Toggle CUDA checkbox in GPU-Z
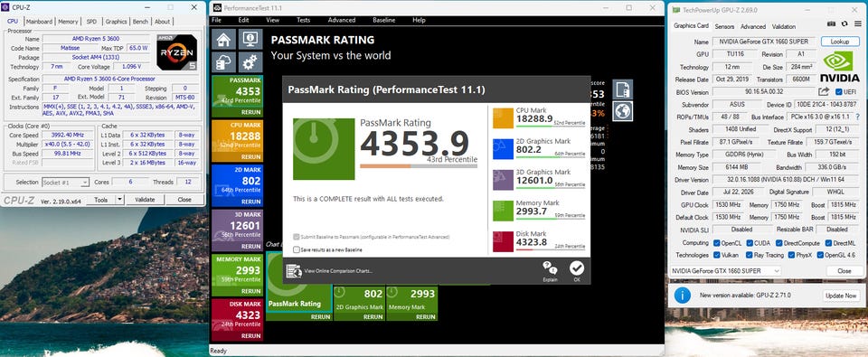The width and height of the screenshot is (868, 357). click(x=750, y=243)
